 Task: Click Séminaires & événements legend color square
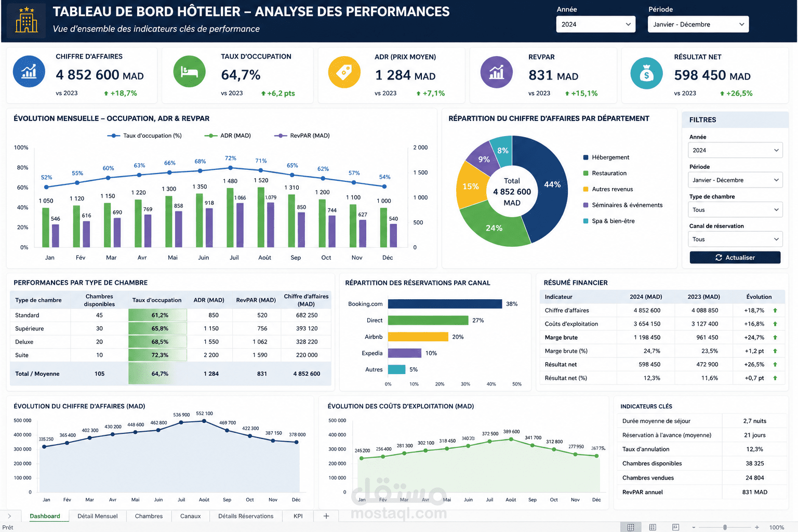pyautogui.click(x=586, y=205)
